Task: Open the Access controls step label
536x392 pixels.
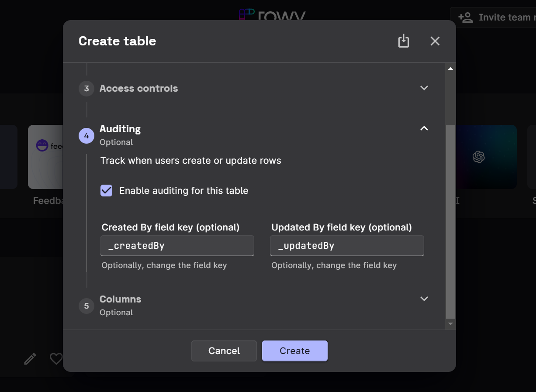Action: [x=138, y=88]
